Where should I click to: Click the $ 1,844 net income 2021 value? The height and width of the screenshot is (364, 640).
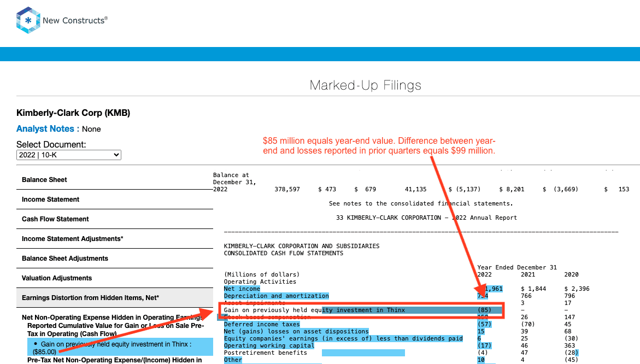tap(533, 289)
